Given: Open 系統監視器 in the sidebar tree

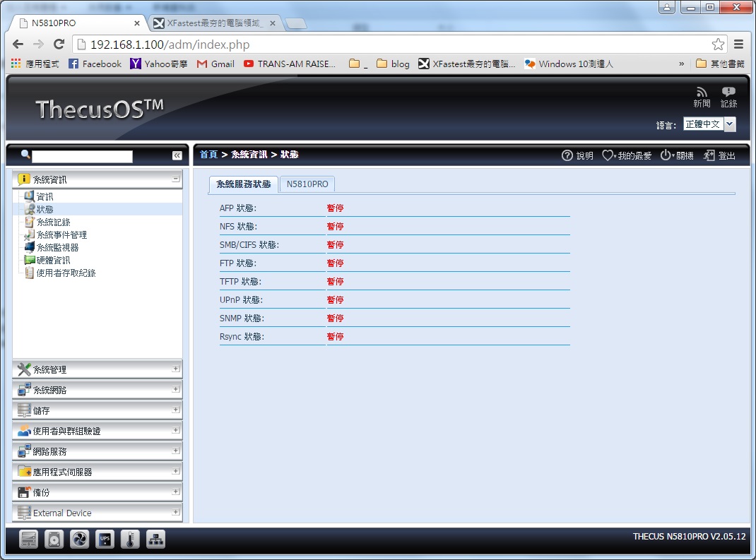Looking at the screenshot, I should [57, 247].
